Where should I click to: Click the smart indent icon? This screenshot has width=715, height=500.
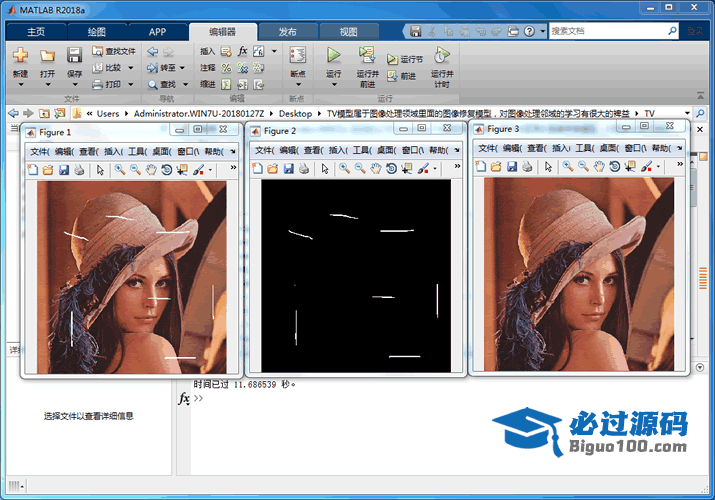pyautogui.click(x=226, y=84)
